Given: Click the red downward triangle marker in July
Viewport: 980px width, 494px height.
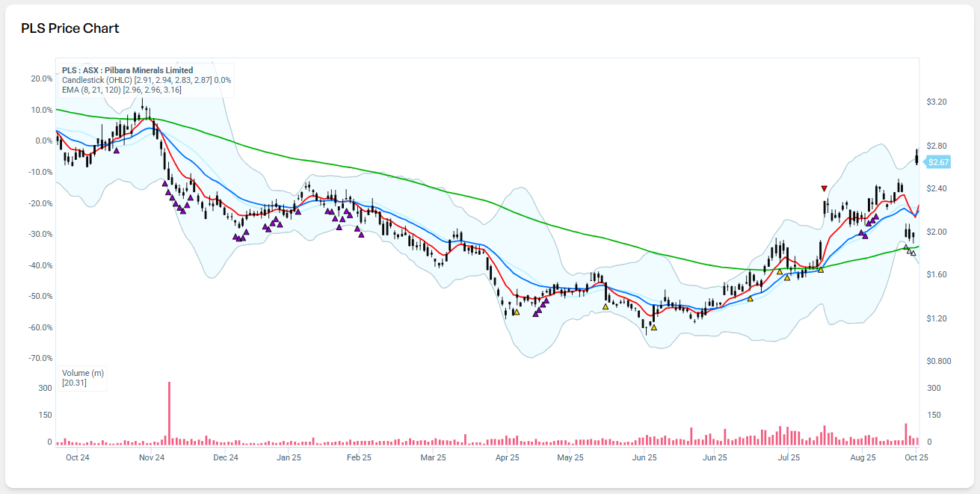Looking at the screenshot, I should coord(824,188).
